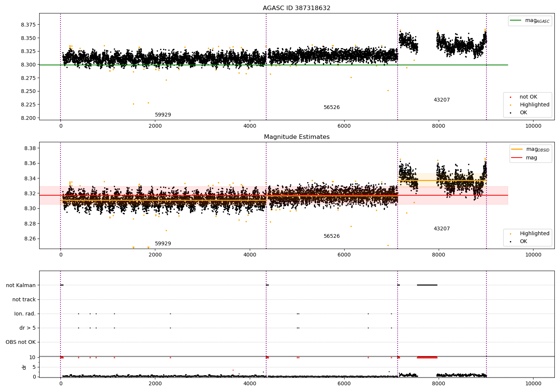This screenshot has width=560, height=392.
Task: Click the 'not track' axis label
Action: tap(24, 300)
